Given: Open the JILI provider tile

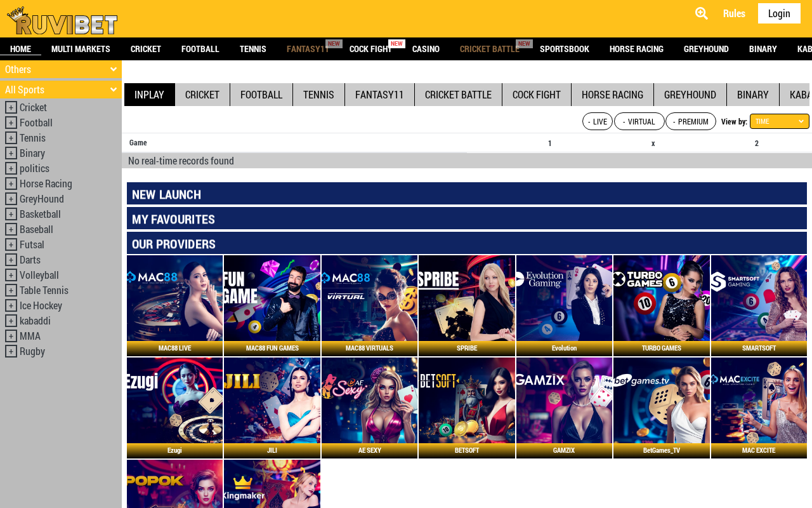Looking at the screenshot, I should [x=272, y=408].
